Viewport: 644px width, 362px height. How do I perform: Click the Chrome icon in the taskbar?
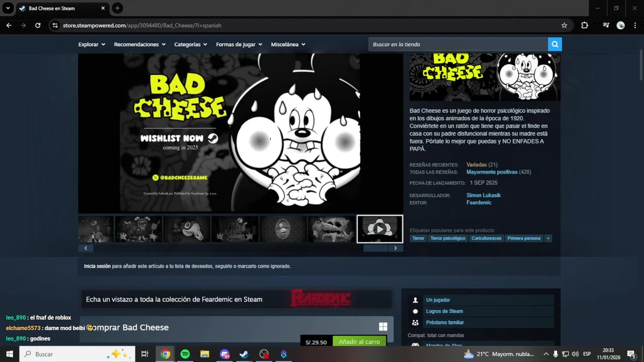pyautogui.click(x=166, y=354)
